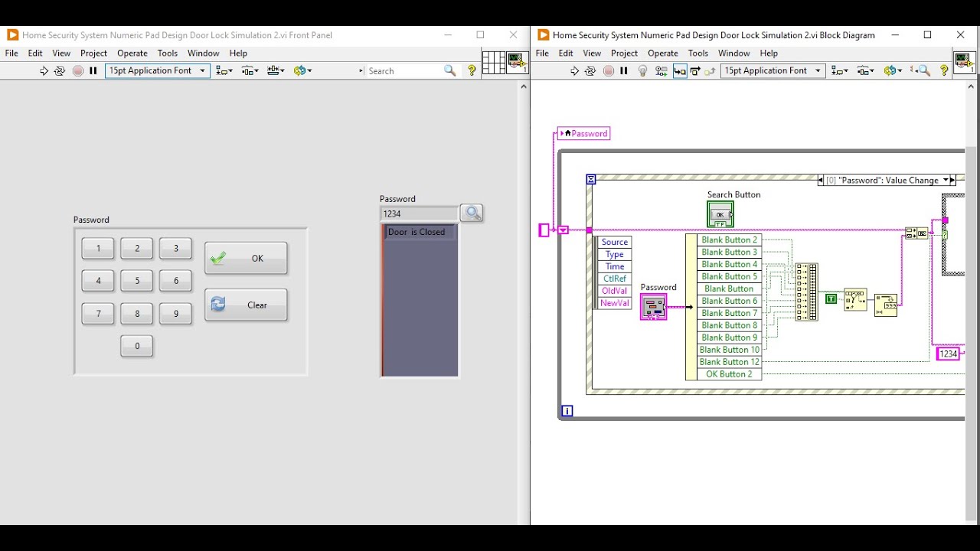Click Step Out on Block Diagram toolbar
Viewport: 980px width, 551px height.
coord(711,70)
